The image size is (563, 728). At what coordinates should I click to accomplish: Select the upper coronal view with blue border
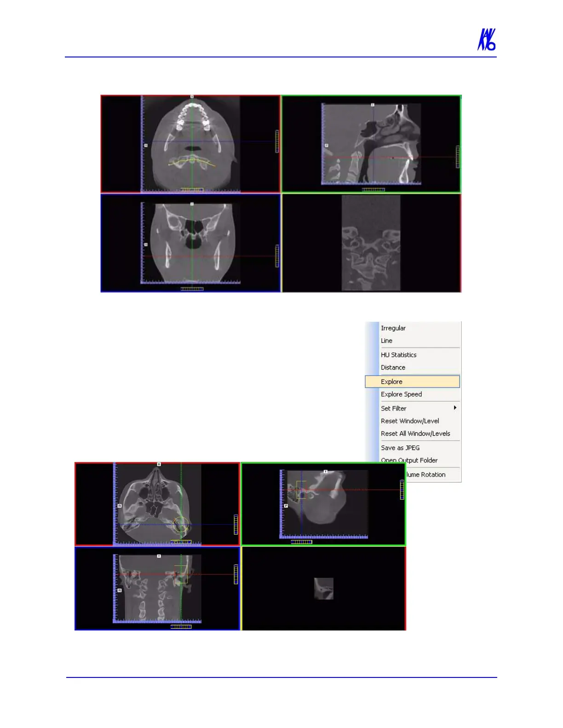[x=190, y=243]
